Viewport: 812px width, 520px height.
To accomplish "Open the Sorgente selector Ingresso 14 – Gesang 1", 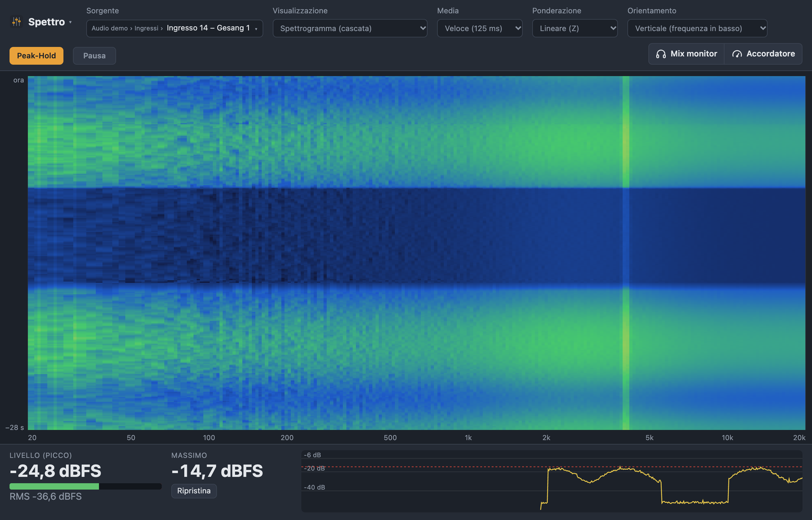I will point(175,28).
